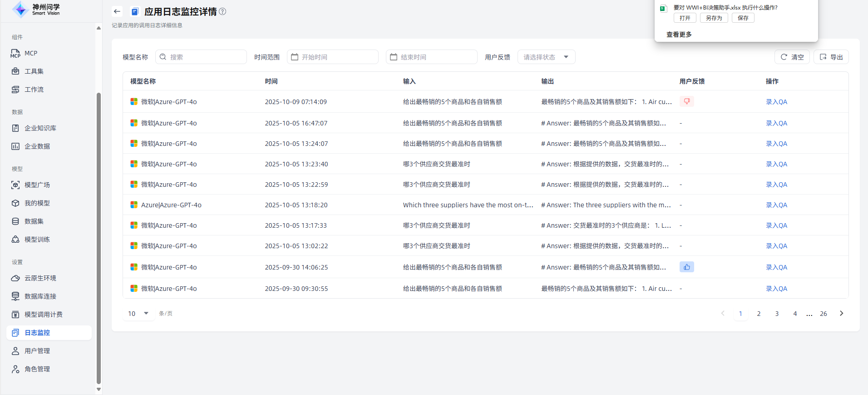Click the thumbs-up feedback icon on 2025-09-30 row
868x395 pixels.
click(686, 267)
